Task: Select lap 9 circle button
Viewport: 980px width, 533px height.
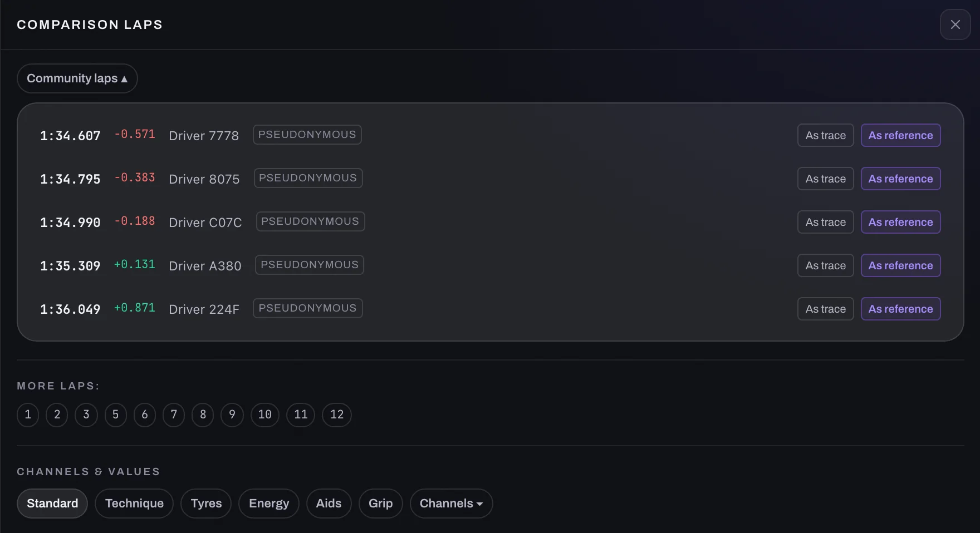Action: point(232,414)
